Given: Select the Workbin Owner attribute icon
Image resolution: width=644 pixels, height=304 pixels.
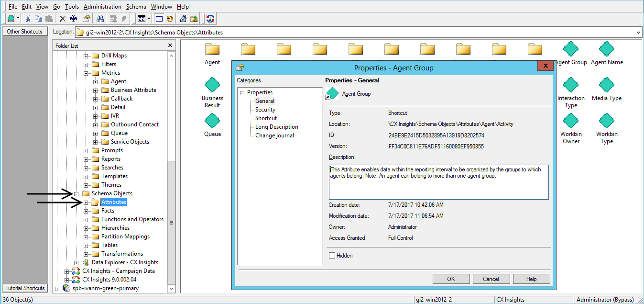Looking at the screenshot, I should tap(570, 121).
